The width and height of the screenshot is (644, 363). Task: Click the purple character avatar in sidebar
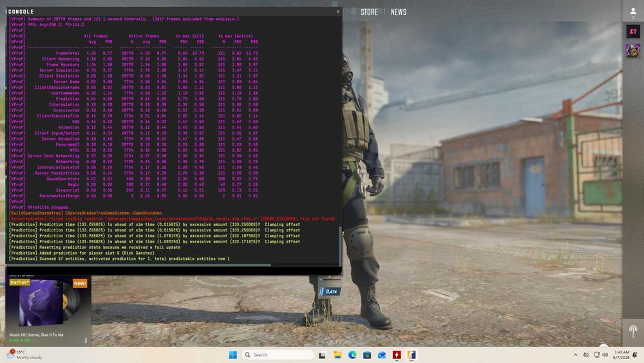tap(633, 50)
